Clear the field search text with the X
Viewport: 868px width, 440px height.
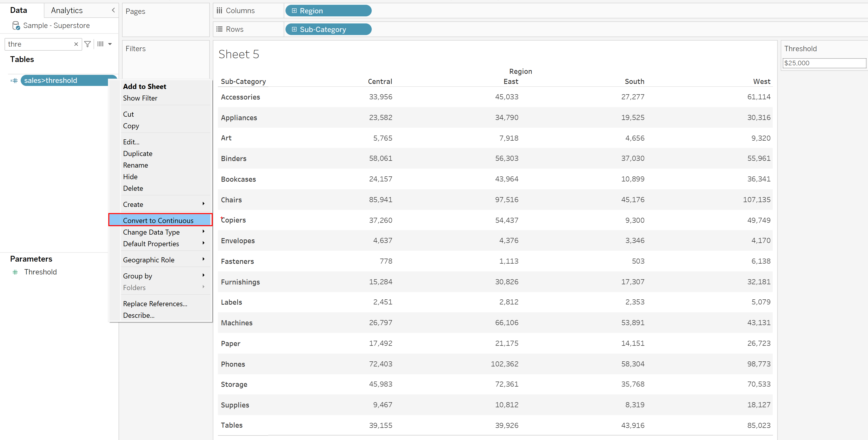click(x=76, y=44)
